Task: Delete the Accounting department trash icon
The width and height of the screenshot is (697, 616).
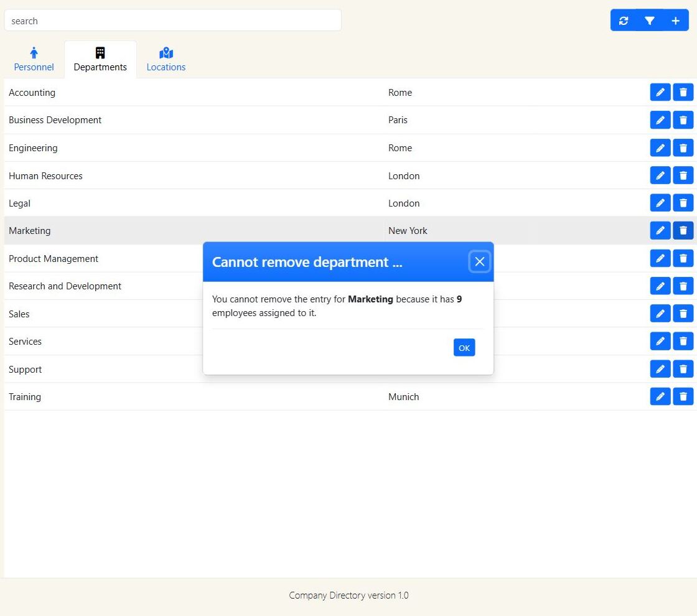Action: tap(683, 93)
